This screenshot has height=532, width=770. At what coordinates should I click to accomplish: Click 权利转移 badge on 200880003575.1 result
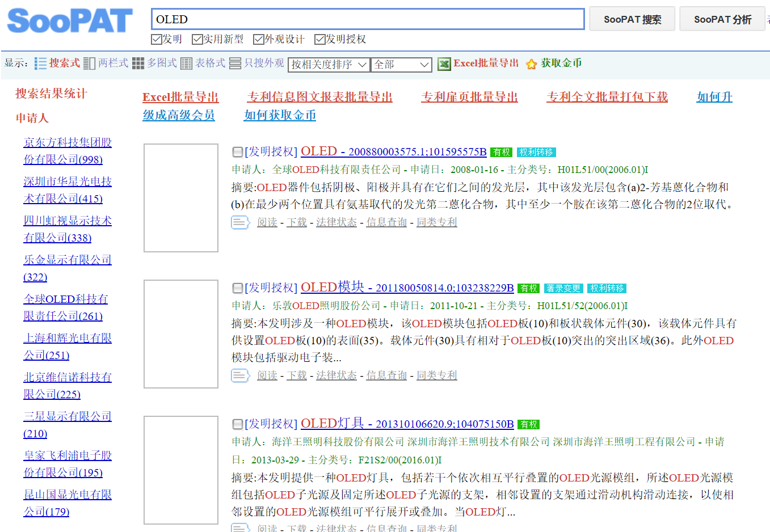(536, 152)
